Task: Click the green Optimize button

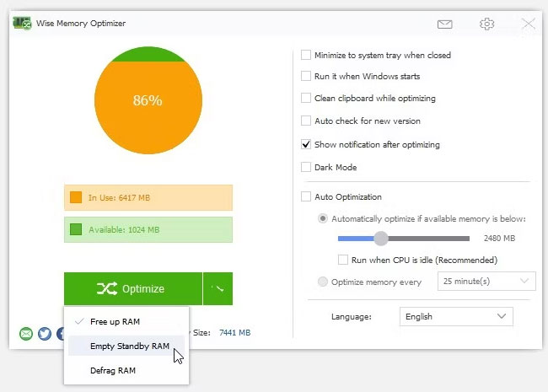Action: [x=133, y=288]
